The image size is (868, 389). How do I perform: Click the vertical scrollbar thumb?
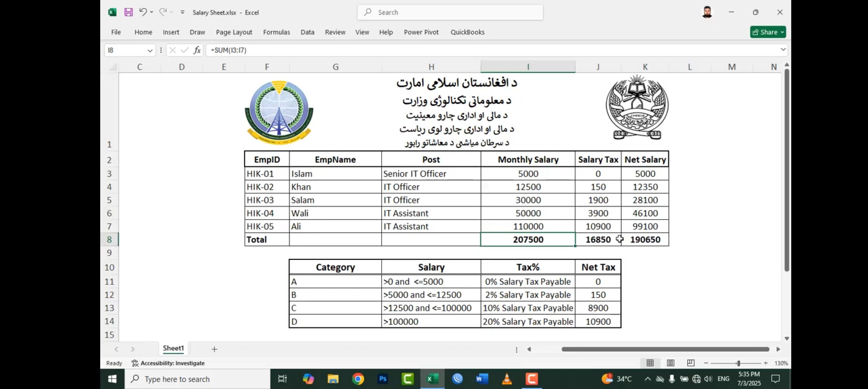pyautogui.click(x=787, y=170)
